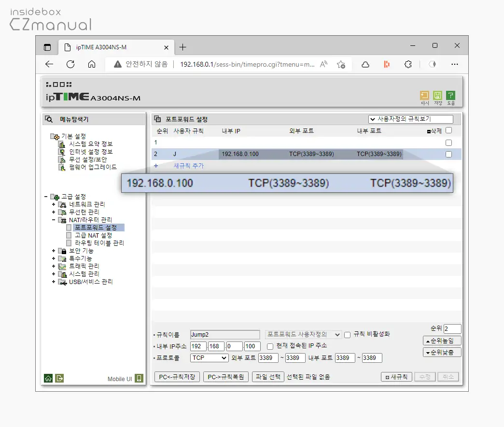Click the logout icon at sidebar bottom
Image resolution: width=504 pixels, height=427 pixels.
pyautogui.click(x=59, y=378)
